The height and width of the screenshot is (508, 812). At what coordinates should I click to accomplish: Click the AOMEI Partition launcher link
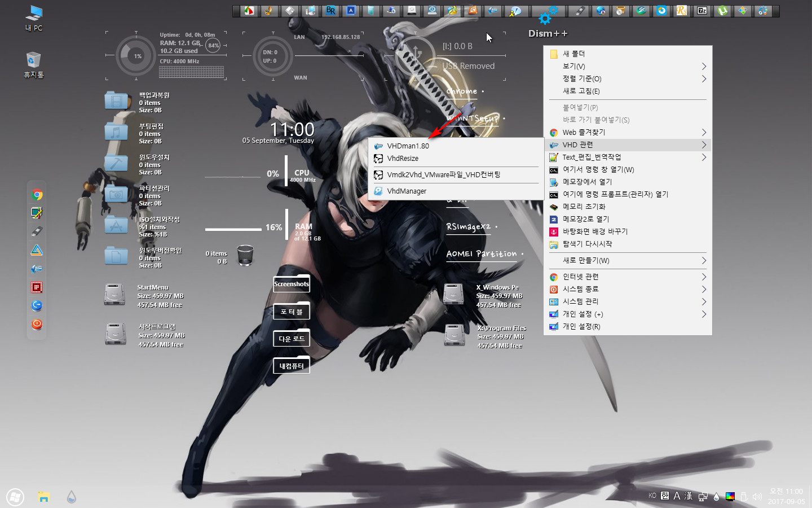point(482,254)
